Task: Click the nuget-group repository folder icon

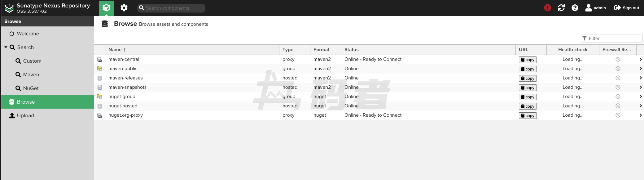Action: (100, 97)
